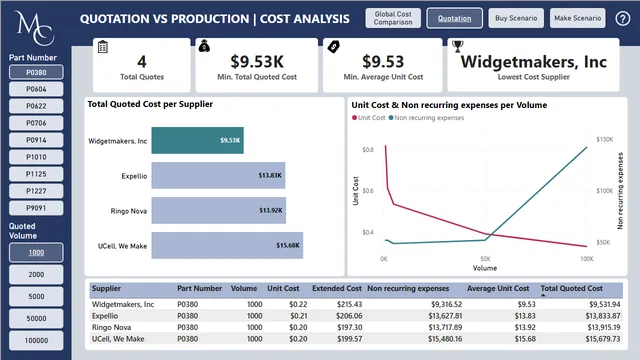The width and height of the screenshot is (640, 360).
Task: Sort table by Unit Cost header
Action: [283, 289]
